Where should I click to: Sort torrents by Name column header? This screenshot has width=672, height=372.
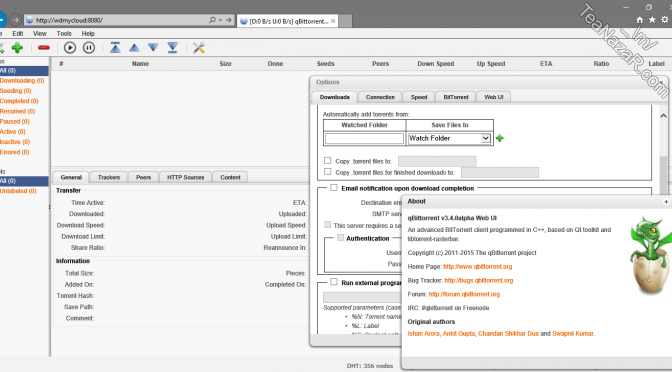pos(140,64)
